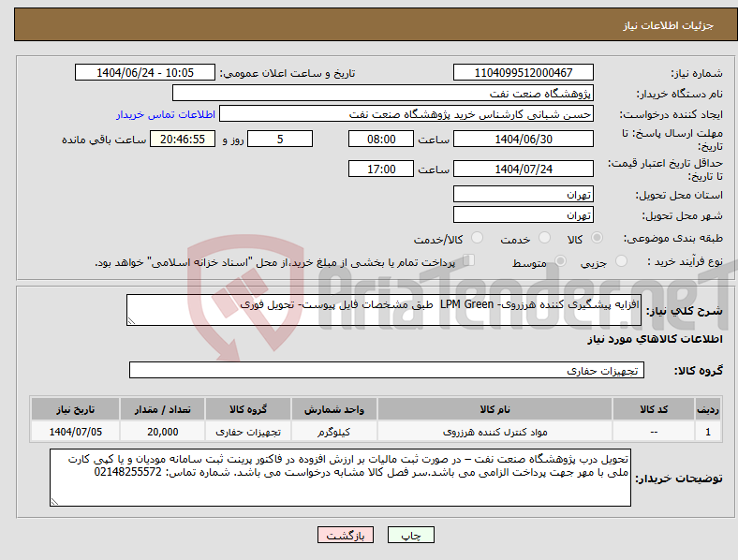Click the شرح کلی نیاز description textarea

384,310
